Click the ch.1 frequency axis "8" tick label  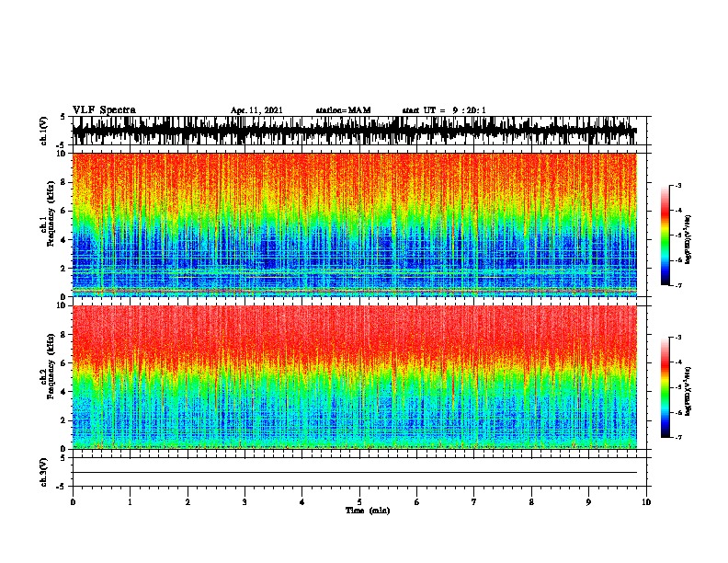(x=64, y=182)
